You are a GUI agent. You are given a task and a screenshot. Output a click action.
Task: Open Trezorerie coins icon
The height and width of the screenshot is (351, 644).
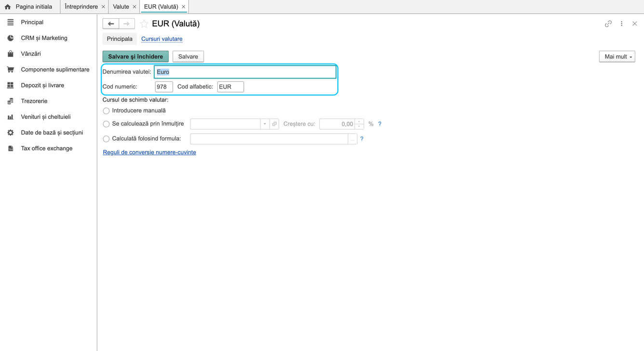point(10,101)
